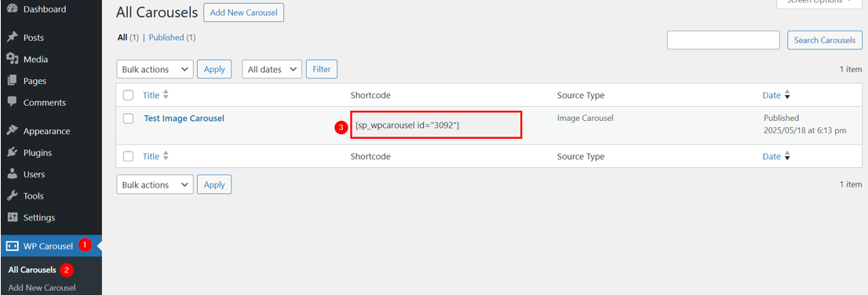
Task: Open the Appearance menu
Action: (51, 131)
